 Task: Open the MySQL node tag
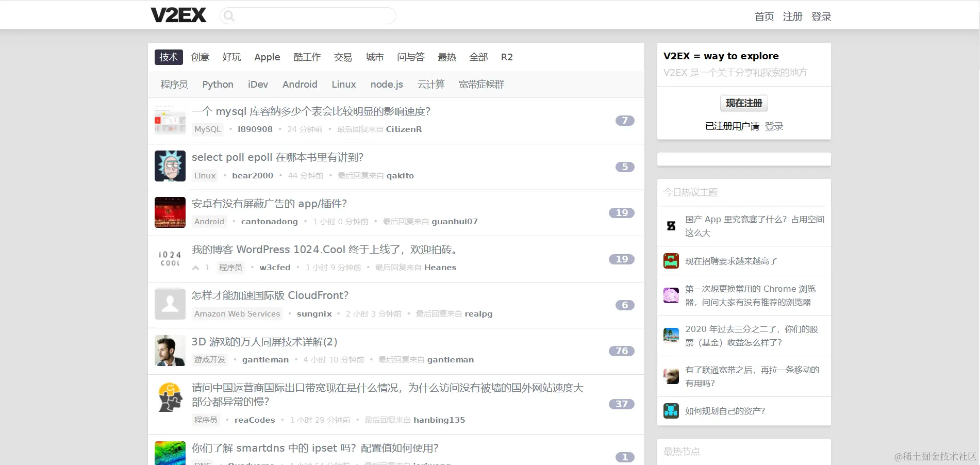208,129
